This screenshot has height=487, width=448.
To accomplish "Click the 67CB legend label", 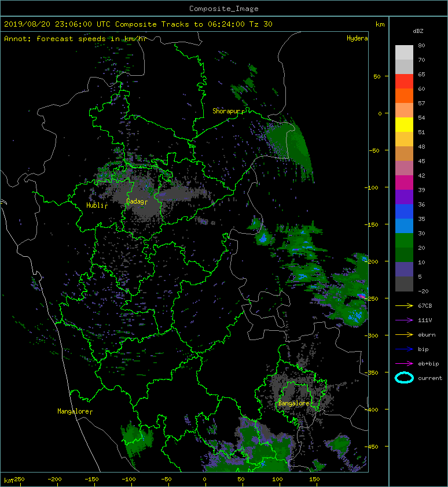I will (425, 306).
